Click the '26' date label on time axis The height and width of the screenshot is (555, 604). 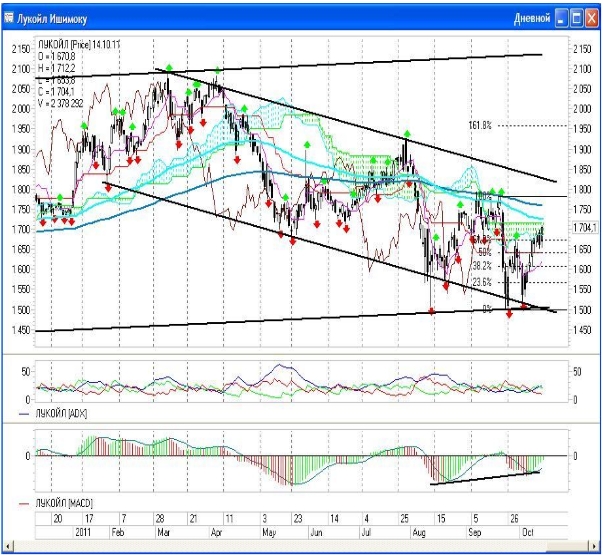(x=514, y=518)
